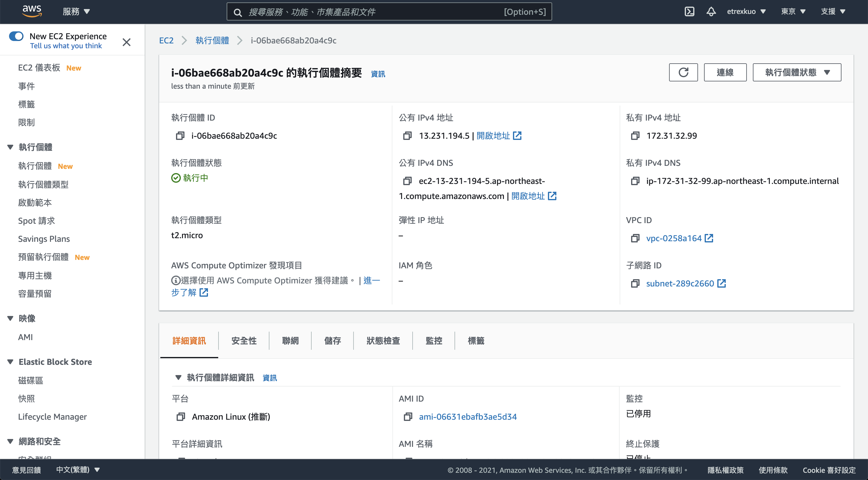Toggle the New EC2 Experience switch
868x480 pixels.
[16, 36]
